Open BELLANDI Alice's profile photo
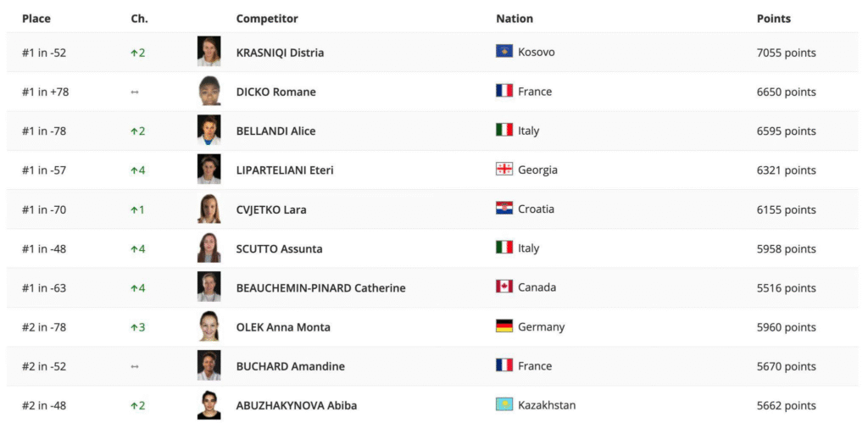The width and height of the screenshot is (868, 423). (x=209, y=130)
